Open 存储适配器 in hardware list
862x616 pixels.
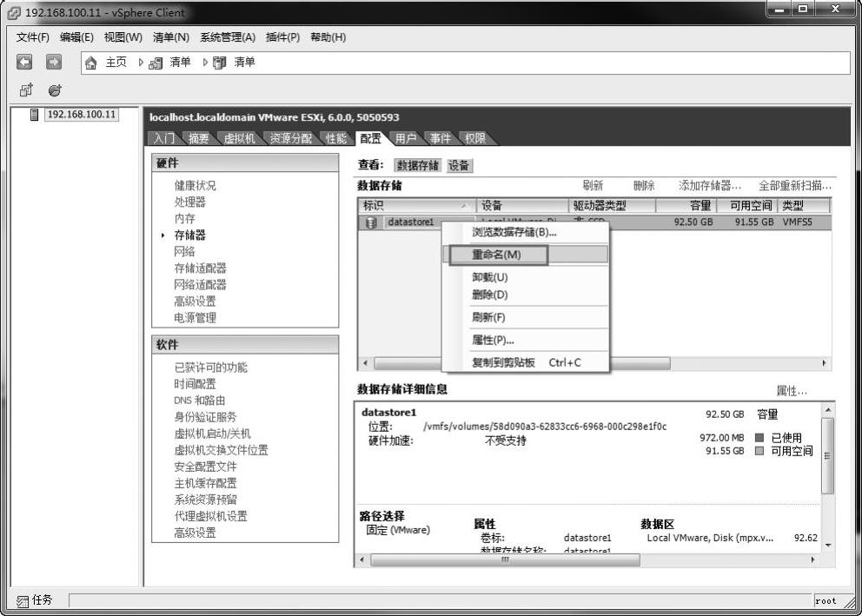tap(200, 268)
